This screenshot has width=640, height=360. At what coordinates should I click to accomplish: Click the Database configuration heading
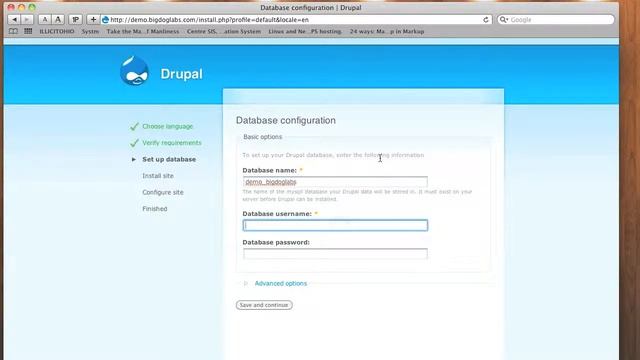tap(286, 120)
